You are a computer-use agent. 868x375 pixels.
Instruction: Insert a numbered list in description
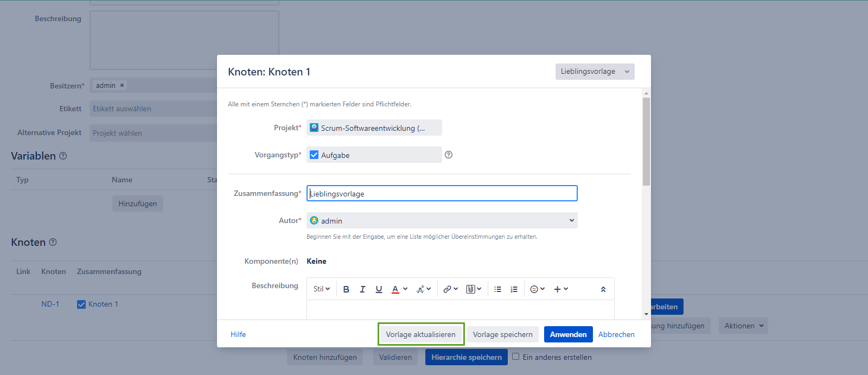point(514,289)
